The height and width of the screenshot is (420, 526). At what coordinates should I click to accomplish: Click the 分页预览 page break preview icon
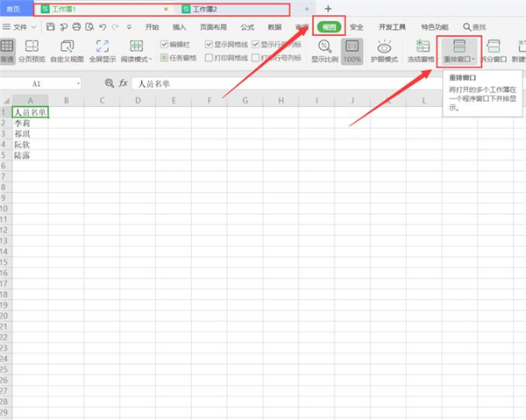click(x=36, y=46)
